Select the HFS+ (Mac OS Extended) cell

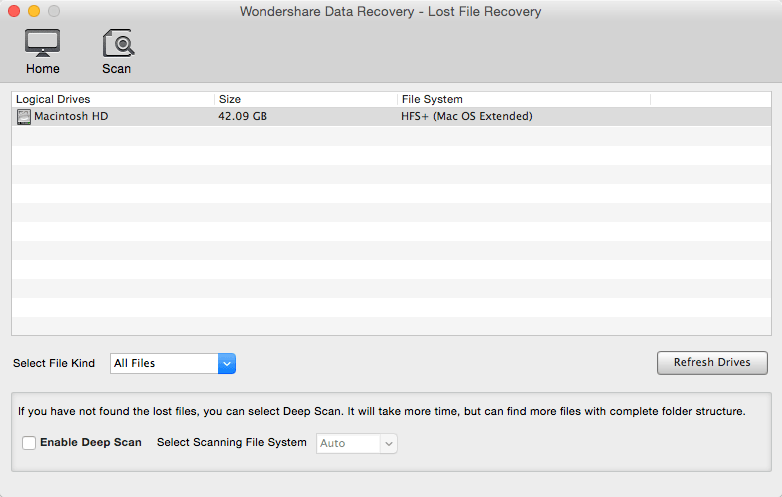(x=467, y=116)
